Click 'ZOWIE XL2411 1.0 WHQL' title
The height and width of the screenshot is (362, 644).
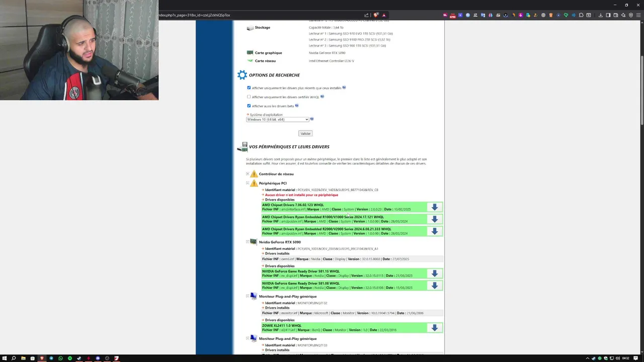pyautogui.click(x=282, y=326)
